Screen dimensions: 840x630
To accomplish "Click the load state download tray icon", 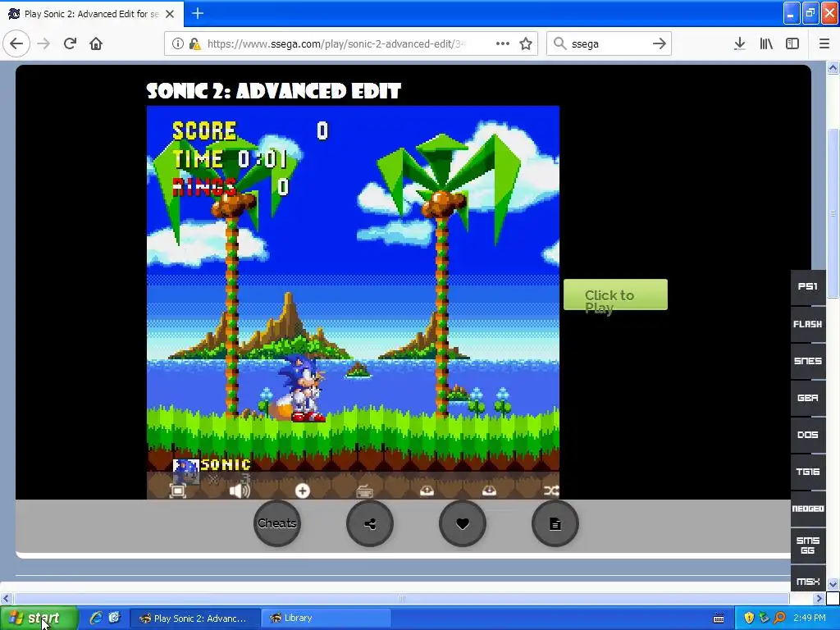I will click(489, 491).
